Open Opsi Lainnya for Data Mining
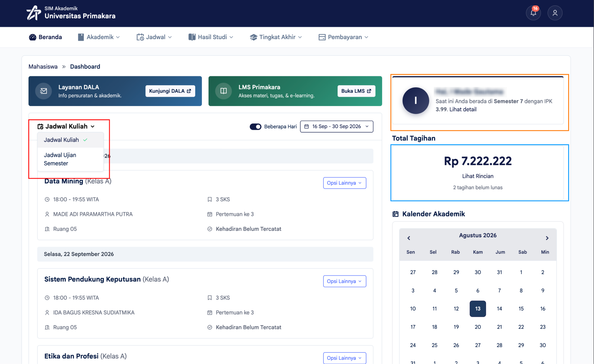This screenshot has width=594, height=364. point(345,183)
